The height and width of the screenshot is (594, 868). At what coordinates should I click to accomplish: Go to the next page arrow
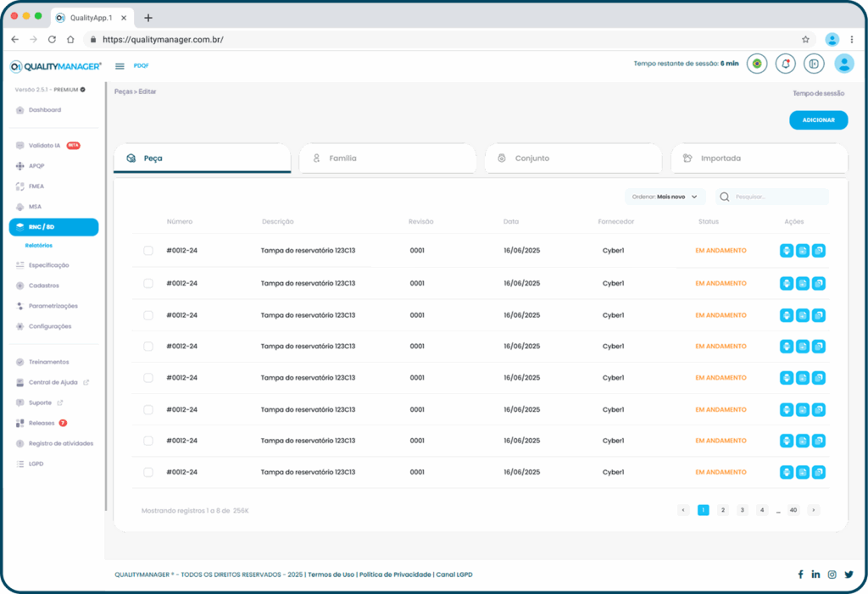pos(813,510)
